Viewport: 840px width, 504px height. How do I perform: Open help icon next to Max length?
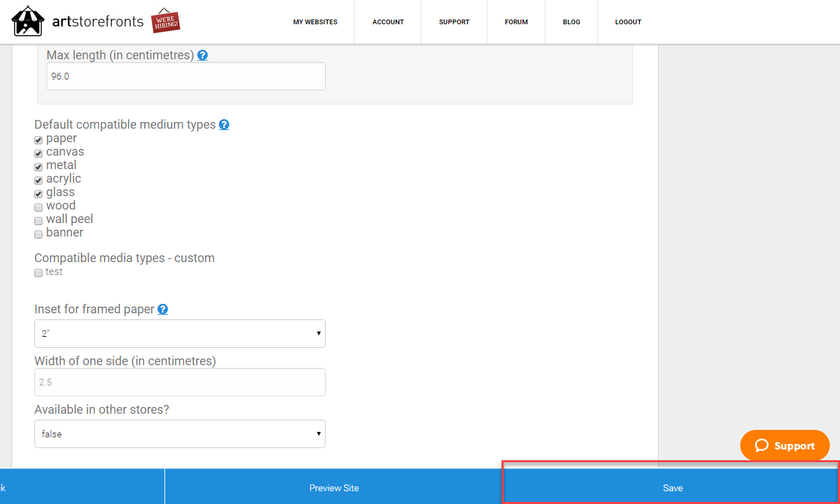[x=202, y=55]
